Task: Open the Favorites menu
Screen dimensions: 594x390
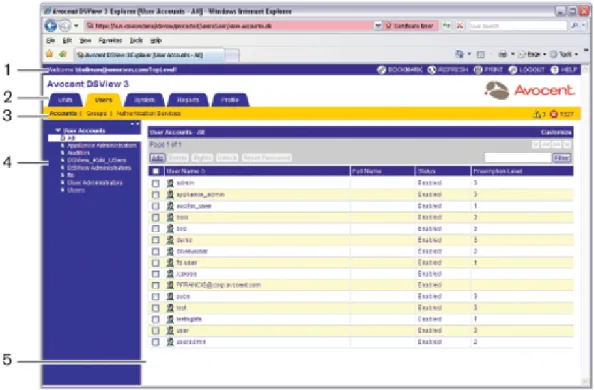Action: click(x=110, y=40)
